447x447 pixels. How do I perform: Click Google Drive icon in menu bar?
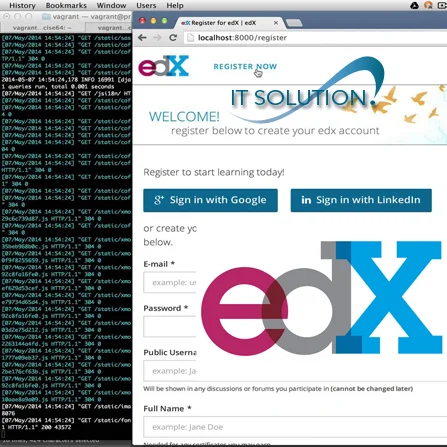[414, 5]
